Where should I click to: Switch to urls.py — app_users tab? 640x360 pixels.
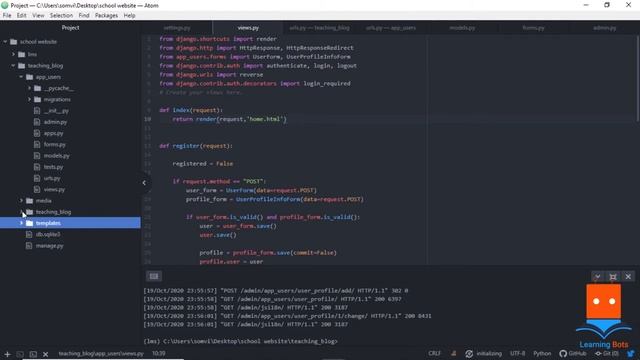click(x=391, y=28)
